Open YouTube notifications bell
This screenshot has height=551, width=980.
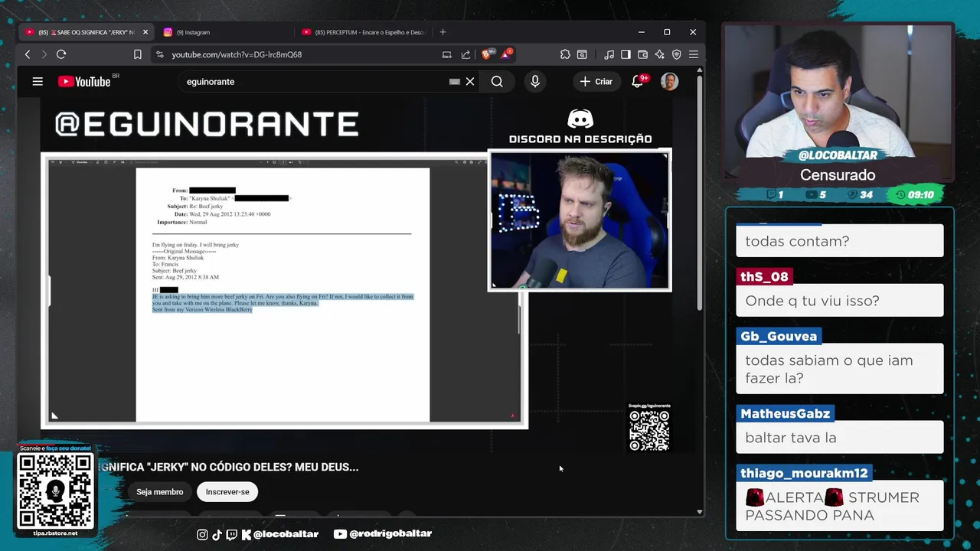pyautogui.click(x=638, y=81)
